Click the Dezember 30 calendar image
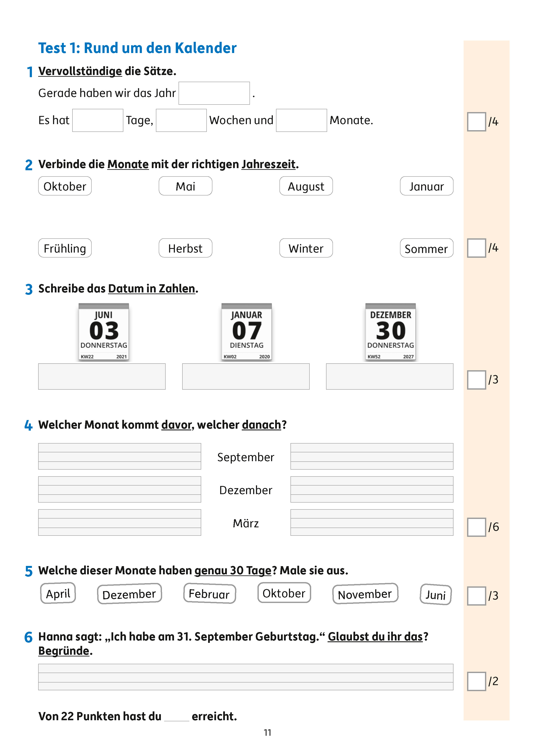The width and height of the screenshot is (535, 756). tap(390, 332)
